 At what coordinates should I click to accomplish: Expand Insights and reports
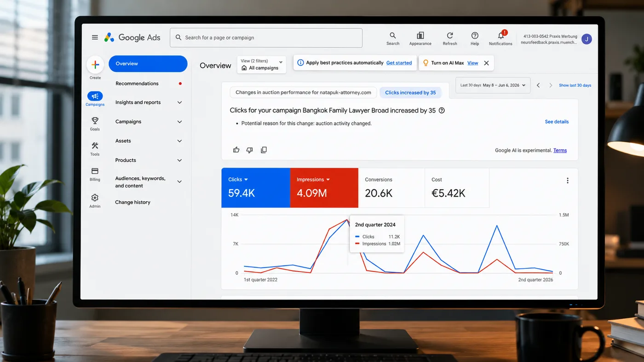click(179, 102)
